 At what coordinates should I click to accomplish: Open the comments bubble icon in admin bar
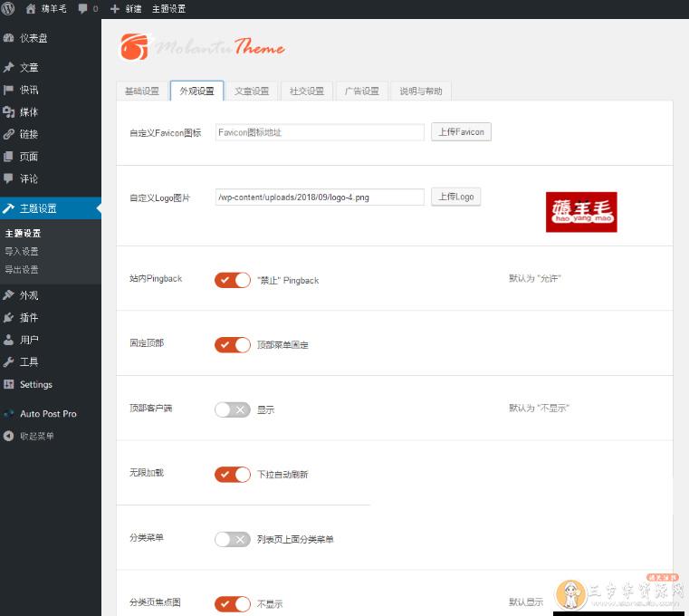click(83, 8)
